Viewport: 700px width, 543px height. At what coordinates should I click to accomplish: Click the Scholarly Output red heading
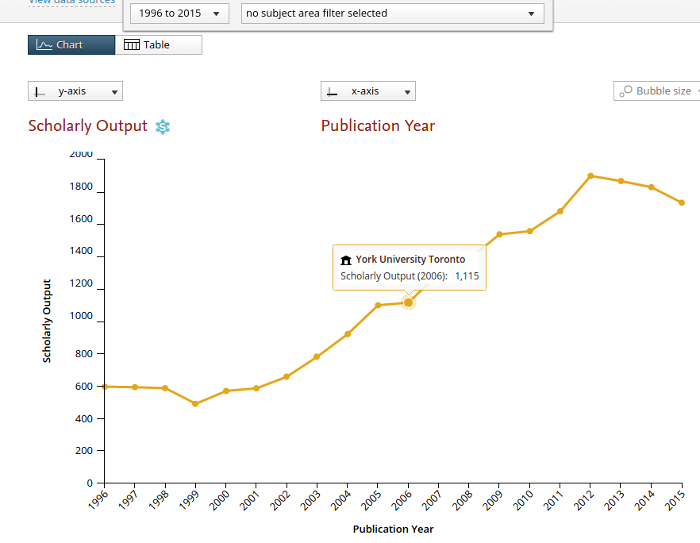click(88, 126)
